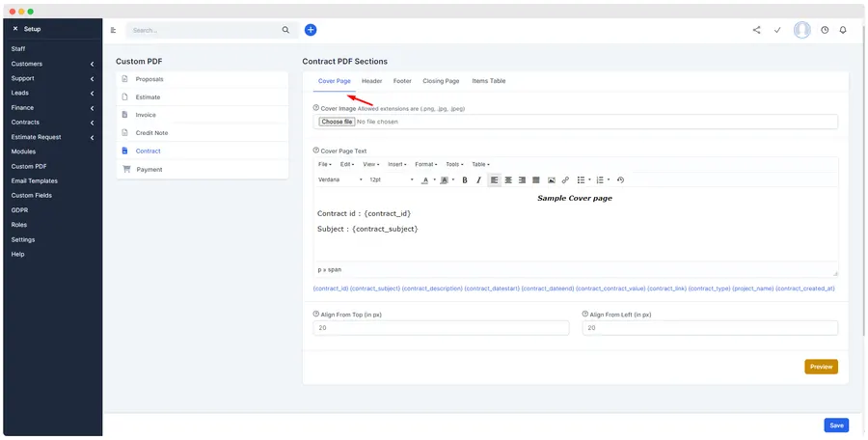This screenshot has height=440, width=868.
Task: Center align text in the editor
Action: click(508, 180)
